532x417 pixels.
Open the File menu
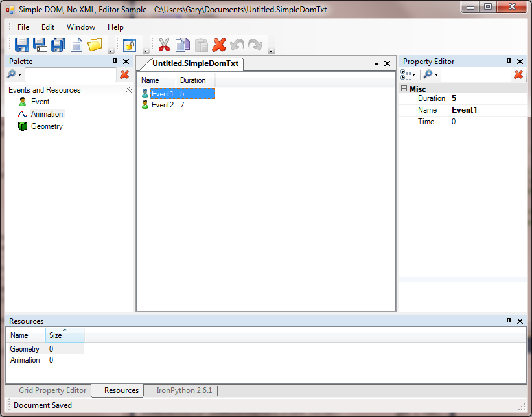(23, 27)
